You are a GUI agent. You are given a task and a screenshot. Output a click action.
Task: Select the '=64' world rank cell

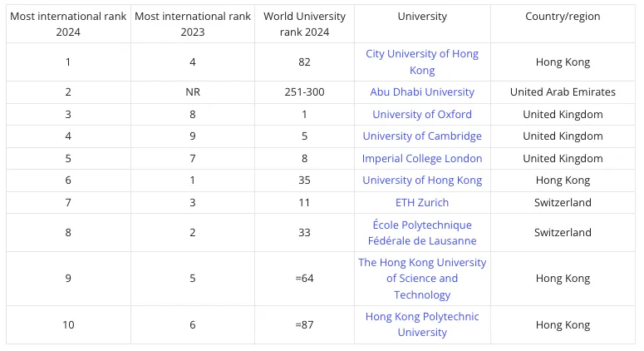coord(303,279)
